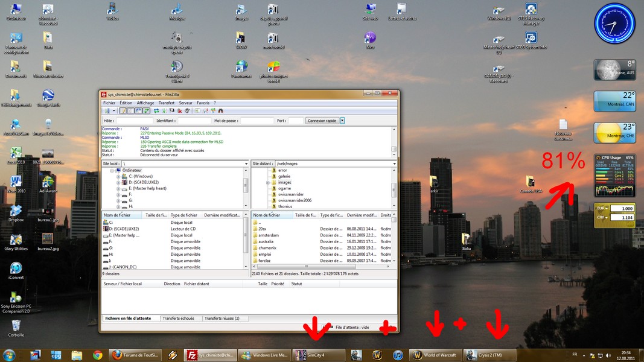The height and width of the screenshot is (362, 644).
Task: Sort local list by Dernière modification column
Action: point(223,215)
